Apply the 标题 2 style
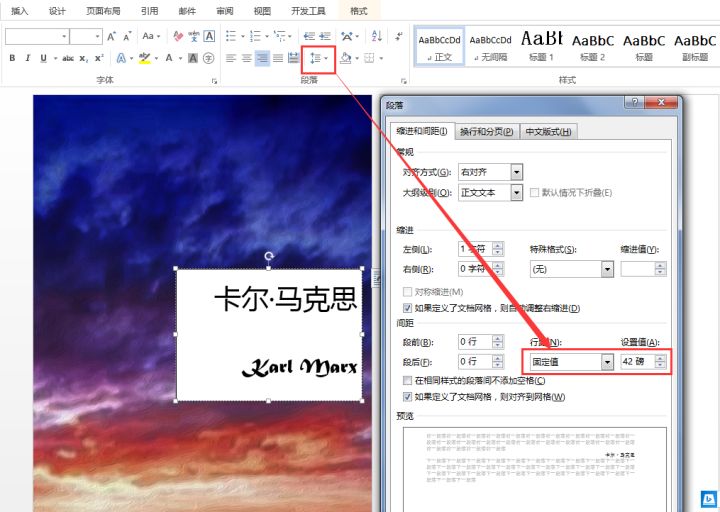This screenshot has height=512, width=720. click(592, 47)
